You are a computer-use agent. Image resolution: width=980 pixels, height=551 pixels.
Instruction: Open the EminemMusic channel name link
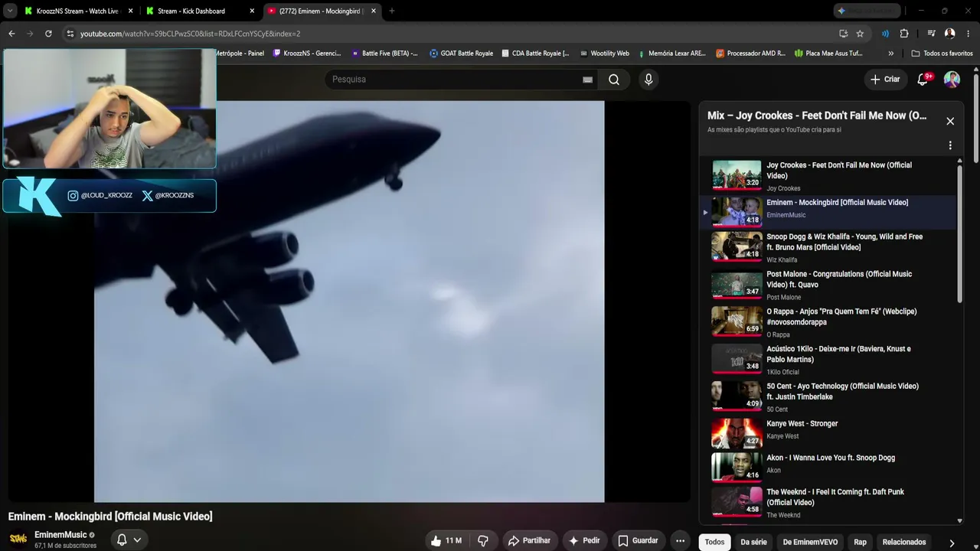click(x=60, y=535)
